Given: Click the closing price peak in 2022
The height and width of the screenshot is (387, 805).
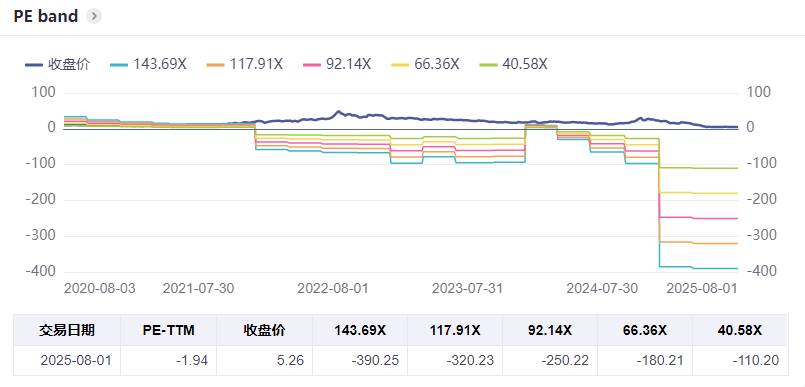Looking at the screenshot, I should coord(338,111).
